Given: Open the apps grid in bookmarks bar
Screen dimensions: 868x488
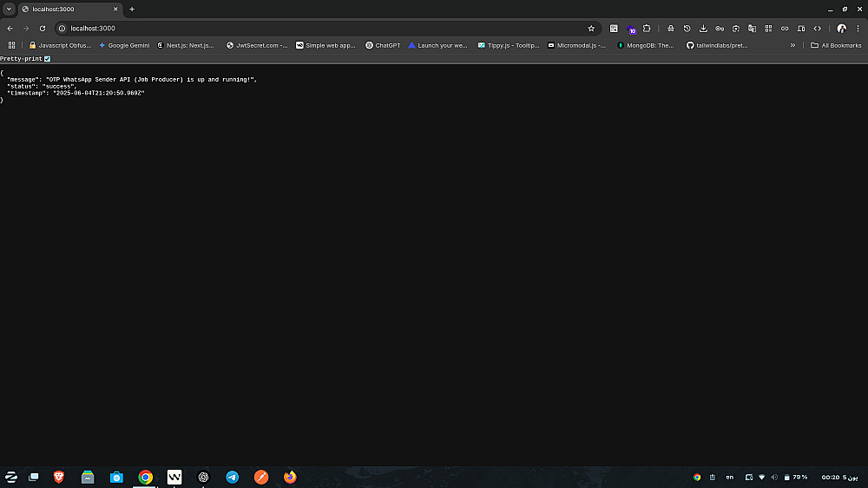Looking at the screenshot, I should pyautogui.click(x=11, y=45).
